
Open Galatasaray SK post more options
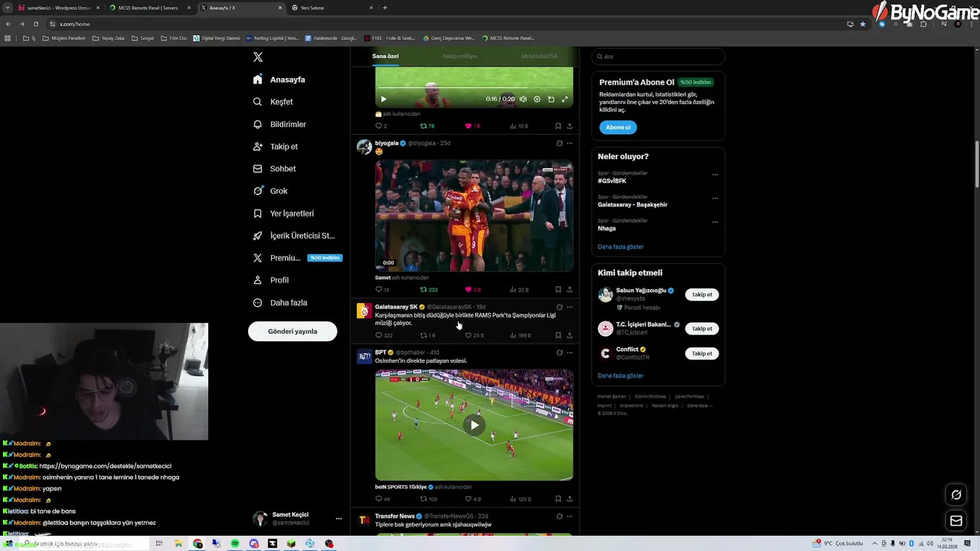570,307
